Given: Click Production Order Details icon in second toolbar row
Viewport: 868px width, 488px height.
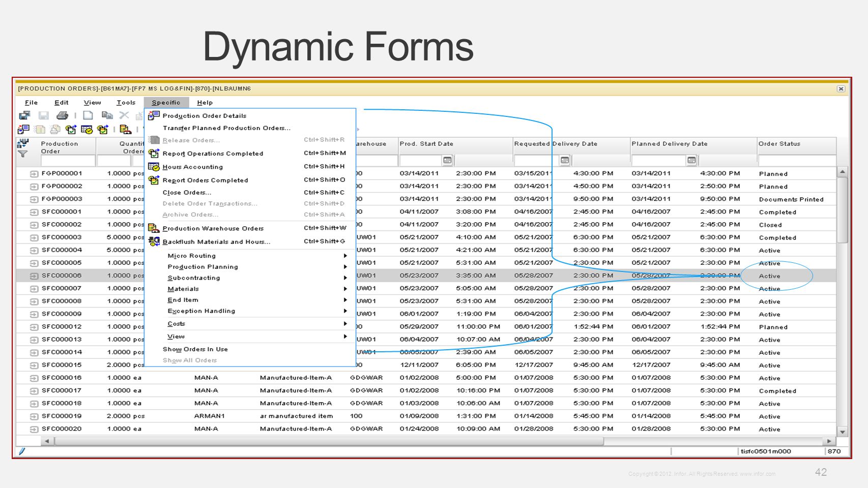Looking at the screenshot, I should tap(23, 130).
